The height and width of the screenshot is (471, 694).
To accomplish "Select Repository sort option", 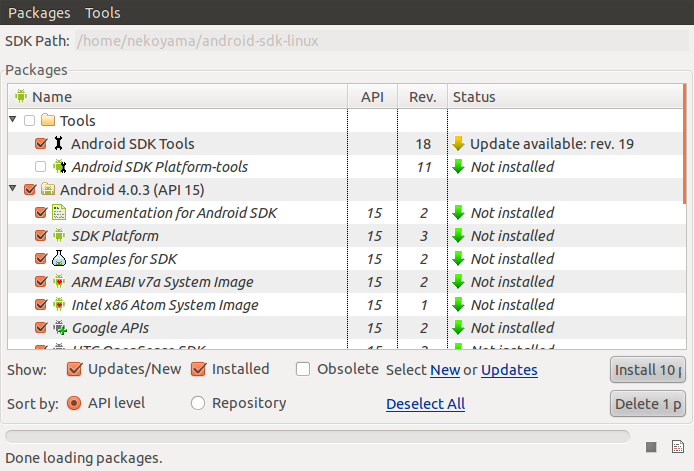I will pyautogui.click(x=198, y=403).
